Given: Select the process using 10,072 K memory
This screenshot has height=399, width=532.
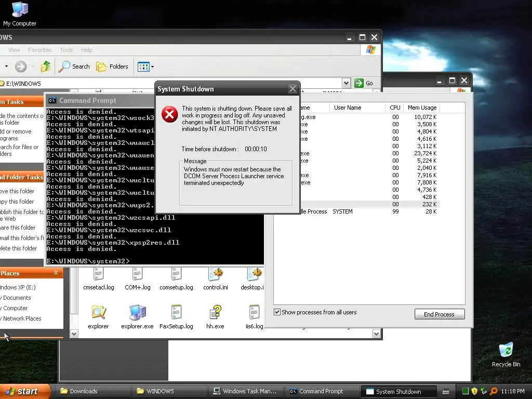Looking at the screenshot, I should click(x=369, y=117).
